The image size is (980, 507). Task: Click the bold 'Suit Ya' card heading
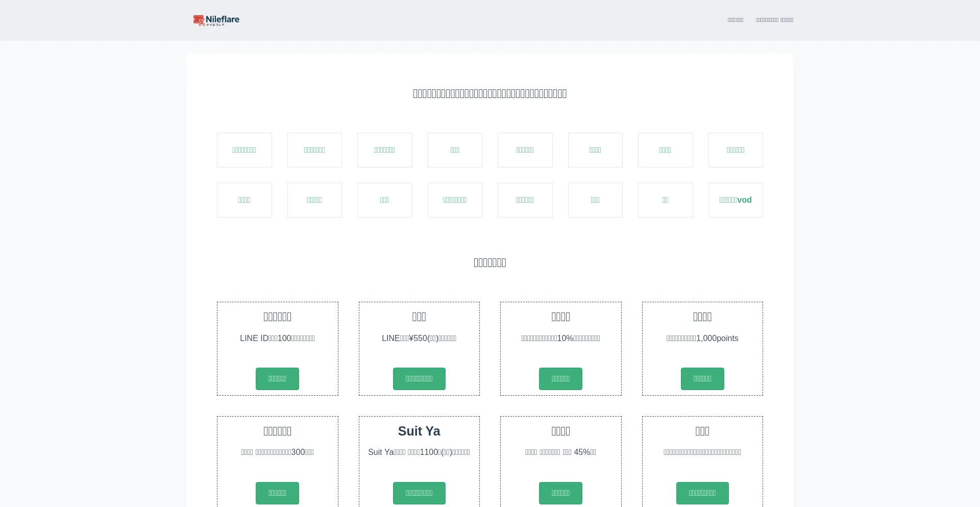point(419,431)
